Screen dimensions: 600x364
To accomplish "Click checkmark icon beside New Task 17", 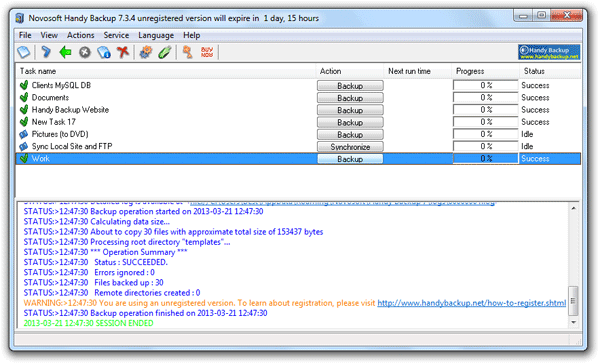I will point(24,122).
